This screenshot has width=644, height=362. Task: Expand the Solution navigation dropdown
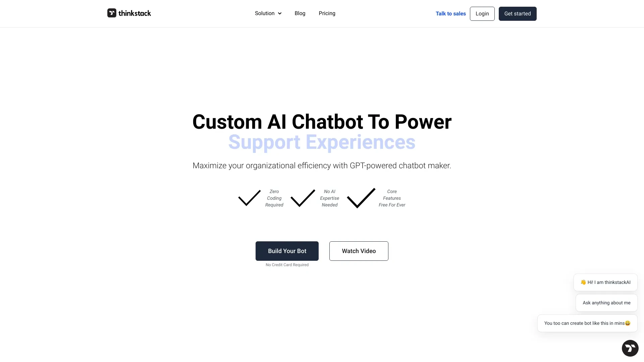pos(268,13)
